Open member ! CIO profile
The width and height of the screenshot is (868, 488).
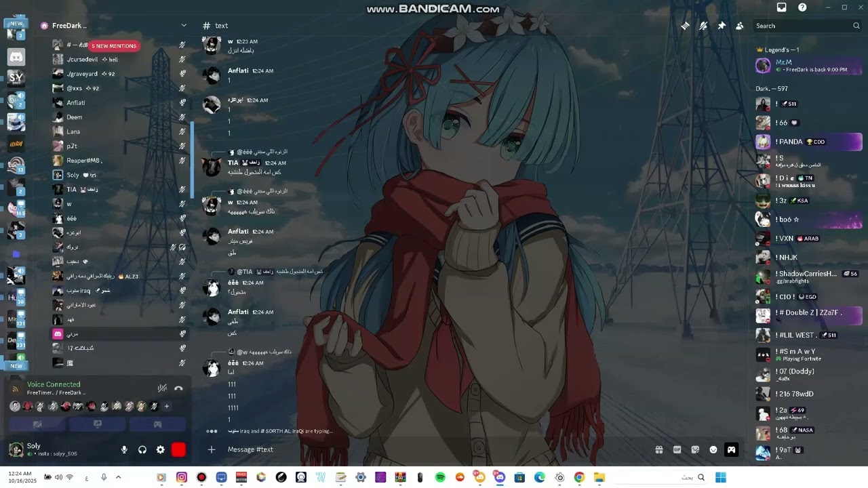(x=808, y=297)
